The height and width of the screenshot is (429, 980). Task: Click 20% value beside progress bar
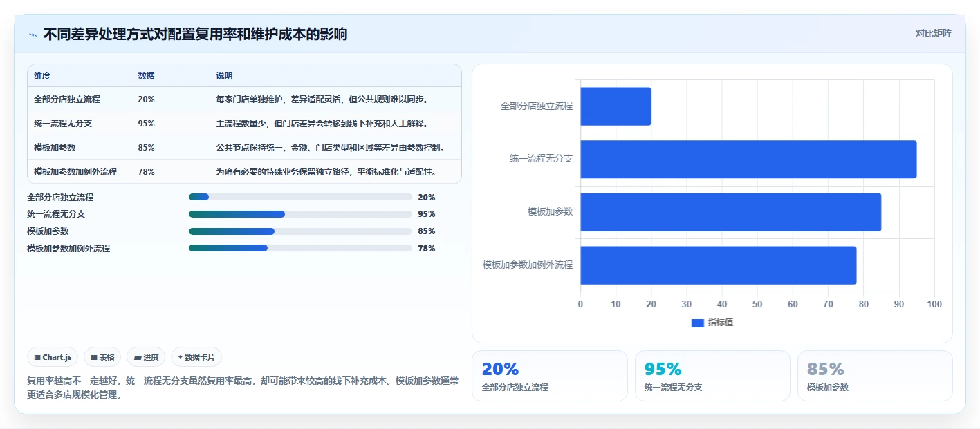coord(427,197)
